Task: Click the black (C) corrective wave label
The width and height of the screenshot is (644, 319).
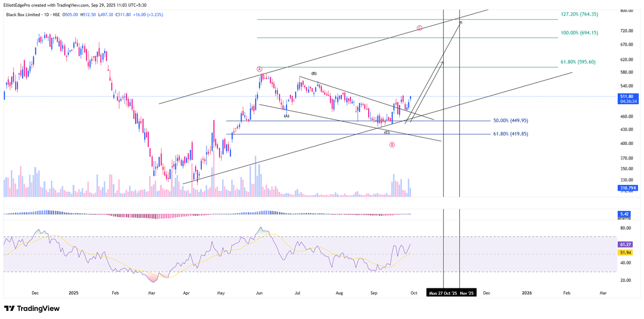Action: (x=387, y=132)
